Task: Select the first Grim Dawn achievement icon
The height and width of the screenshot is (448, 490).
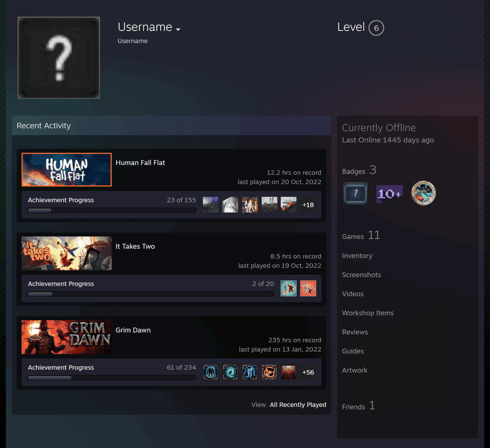Action: coord(211,372)
